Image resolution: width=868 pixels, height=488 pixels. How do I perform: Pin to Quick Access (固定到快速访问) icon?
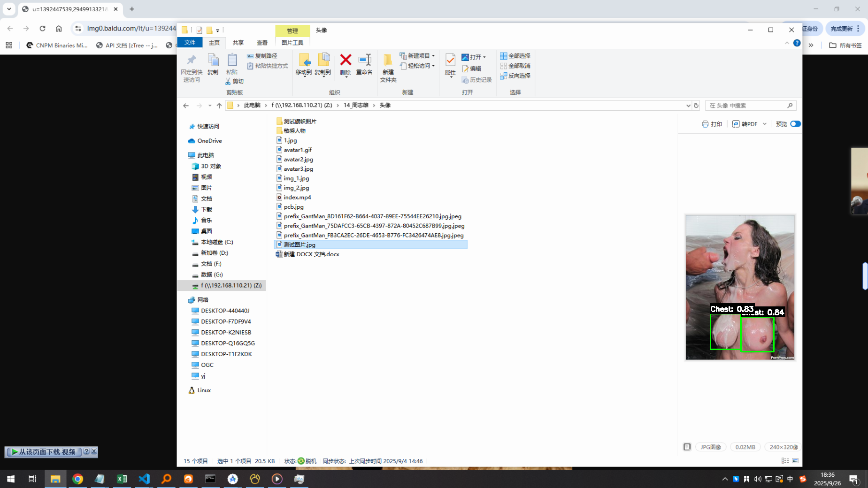[x=192, y=60]
